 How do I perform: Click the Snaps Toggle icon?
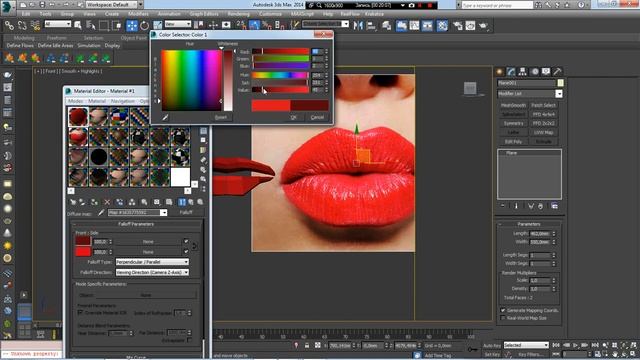pos(241,26)
